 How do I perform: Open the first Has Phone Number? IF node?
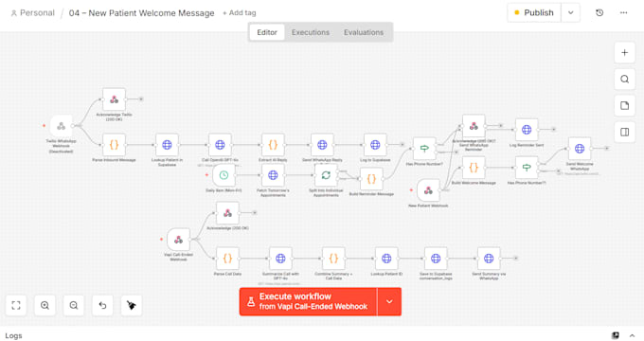click(424, 149)
